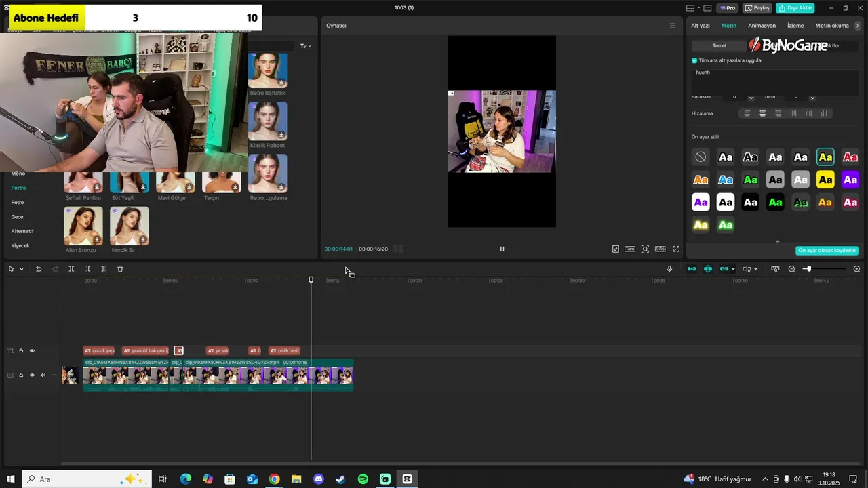Open the 9:16 aspect ratio selector
The width and height of the screenshot is (868, 488).
660,249
